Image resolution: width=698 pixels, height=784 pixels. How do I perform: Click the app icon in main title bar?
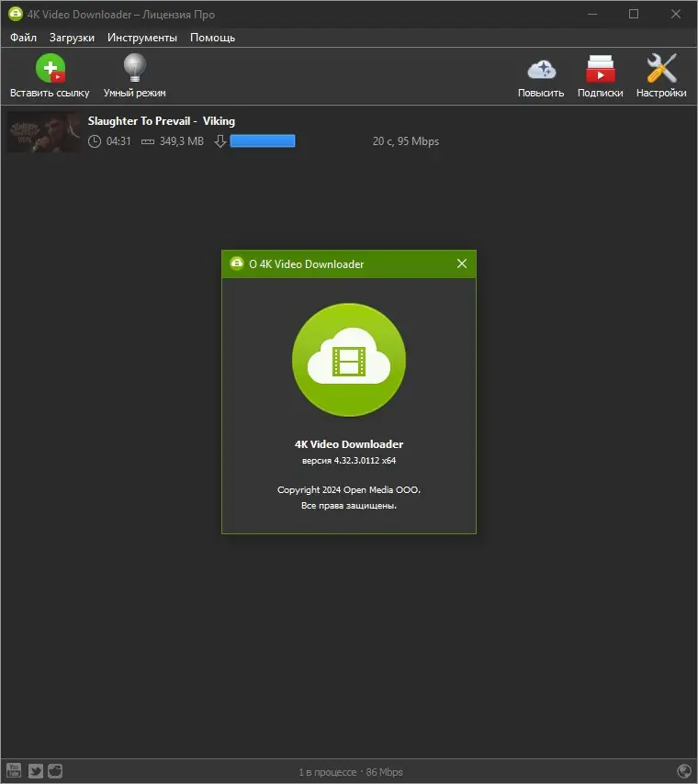[x=16, y=14]
